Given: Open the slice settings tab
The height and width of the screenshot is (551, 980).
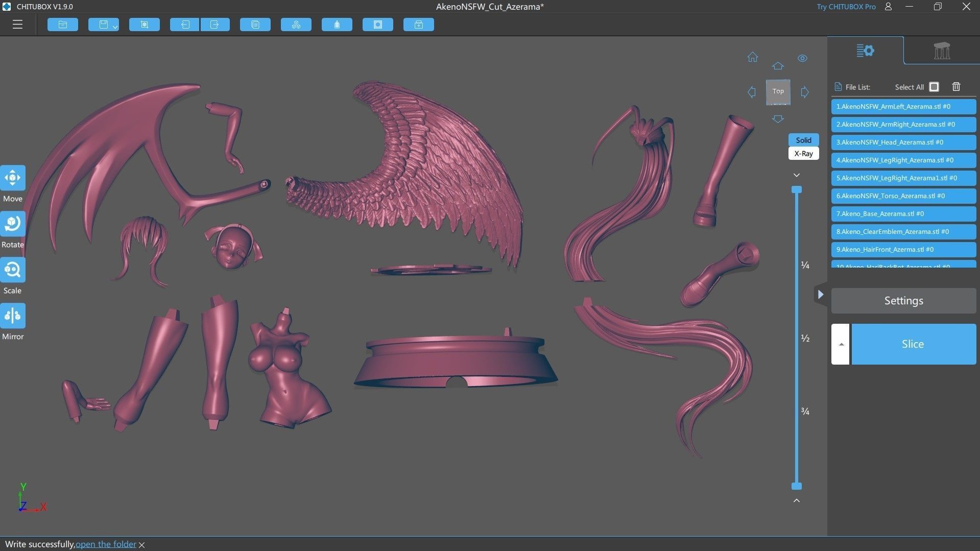Looking at the screenshot, I should click(x=865, y=50).
